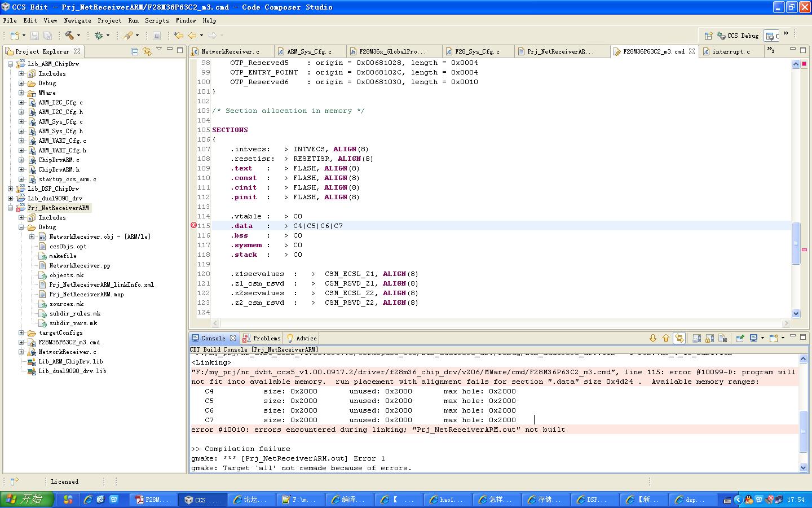
Task: Open the Project menu
Action: [109, 20]
